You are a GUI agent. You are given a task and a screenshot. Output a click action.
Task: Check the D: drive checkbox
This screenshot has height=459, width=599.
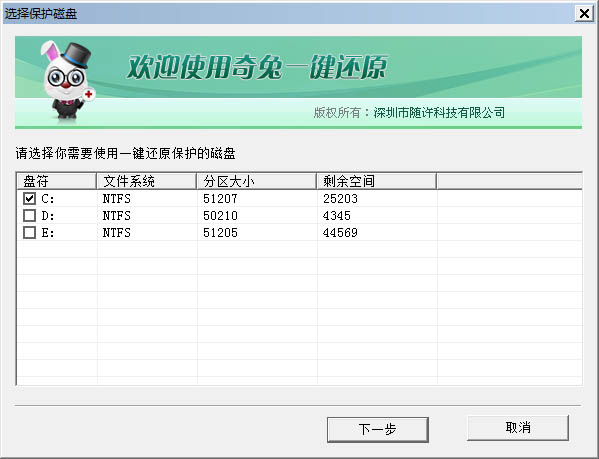(x=29, y=216)
